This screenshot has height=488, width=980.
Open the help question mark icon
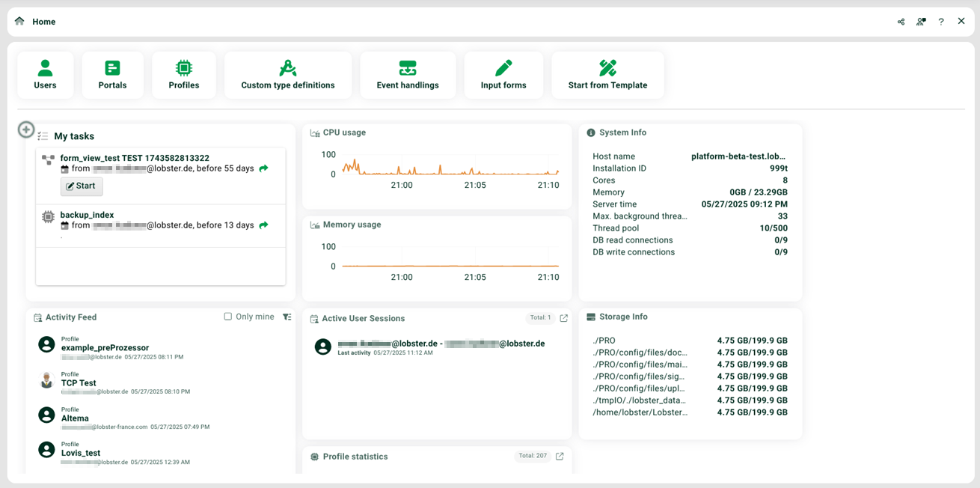941,22
